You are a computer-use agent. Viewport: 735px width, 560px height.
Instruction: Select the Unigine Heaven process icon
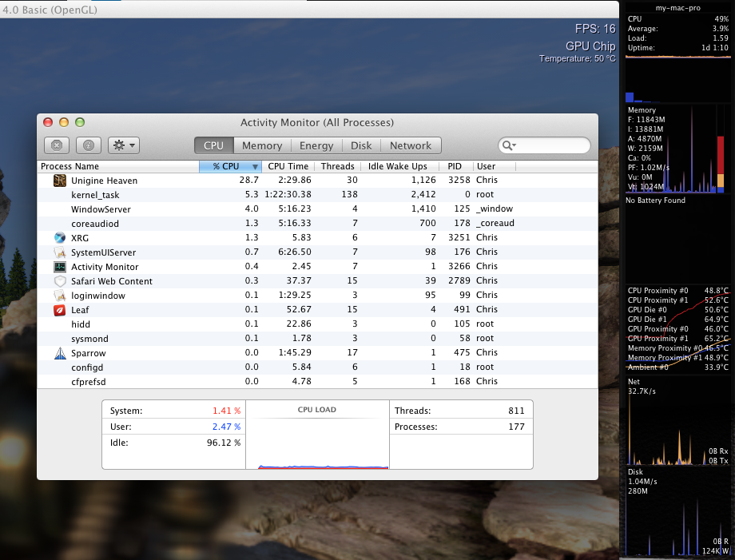click(60, 181)
